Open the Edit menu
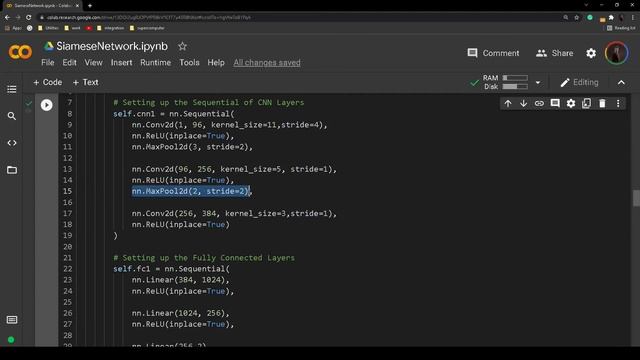This screenshot has height=360, width=640. tap(69, 62)
